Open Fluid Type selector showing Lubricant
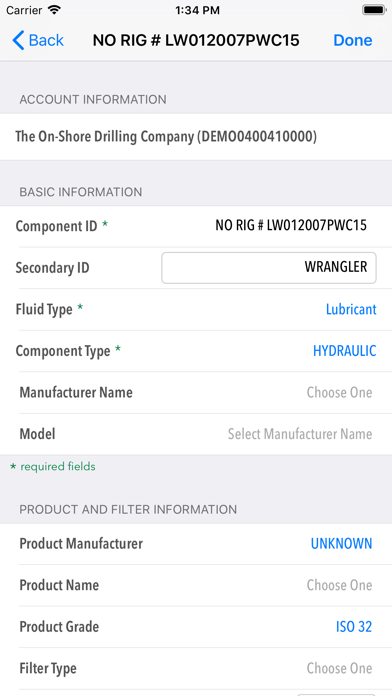This screenshot has height=696, width=392. [196, 309]
